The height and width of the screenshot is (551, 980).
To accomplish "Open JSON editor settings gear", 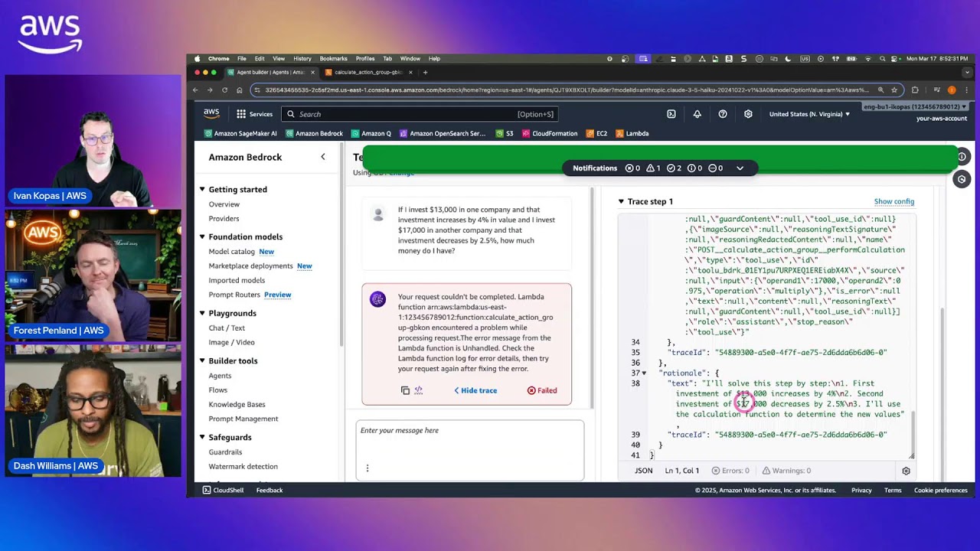I will coord(906,471).
